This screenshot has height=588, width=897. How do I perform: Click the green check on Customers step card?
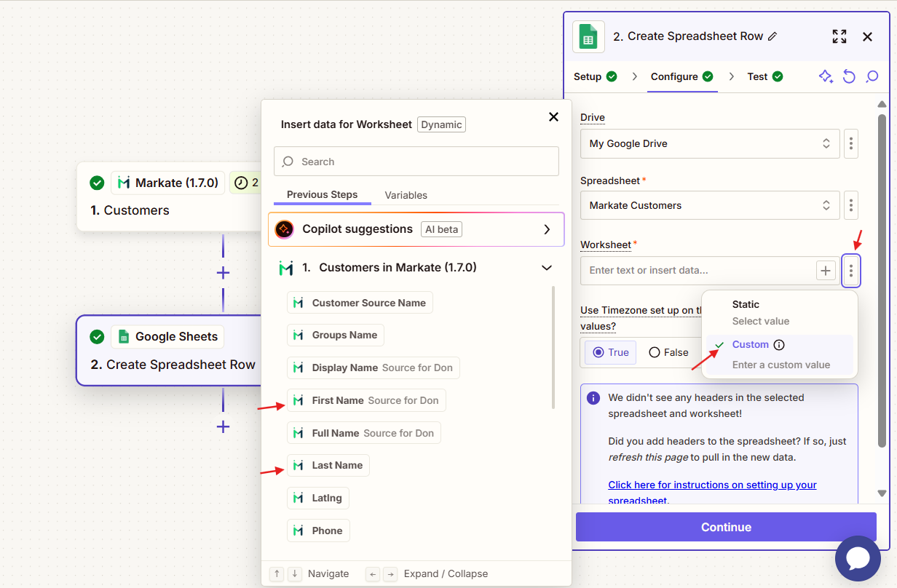pos(97,183)
